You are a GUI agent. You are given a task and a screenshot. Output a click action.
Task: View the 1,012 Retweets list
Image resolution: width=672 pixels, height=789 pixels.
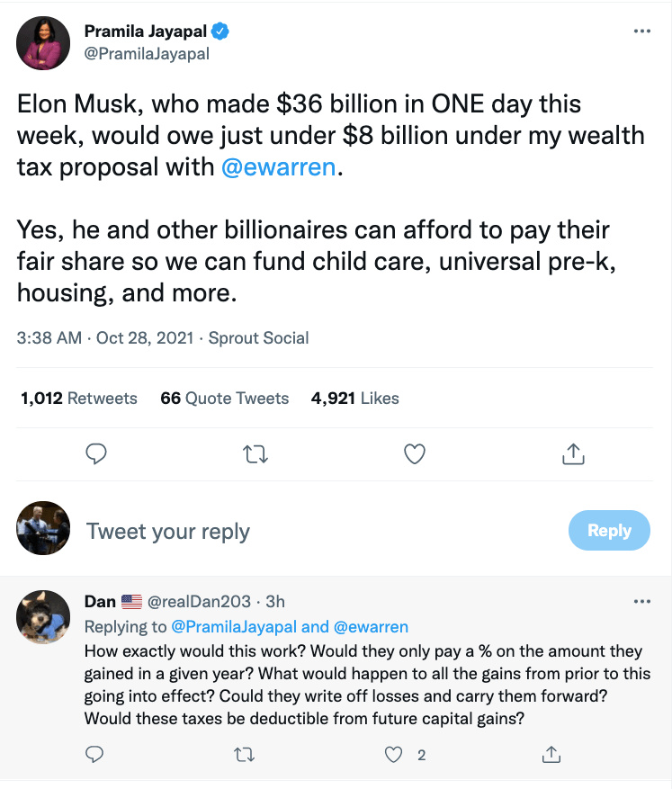pyautogui.click(x=79, y=398)
